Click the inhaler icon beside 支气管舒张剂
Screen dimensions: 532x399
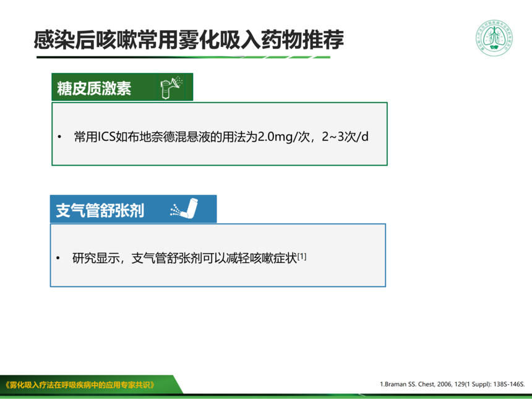(184, 208)
